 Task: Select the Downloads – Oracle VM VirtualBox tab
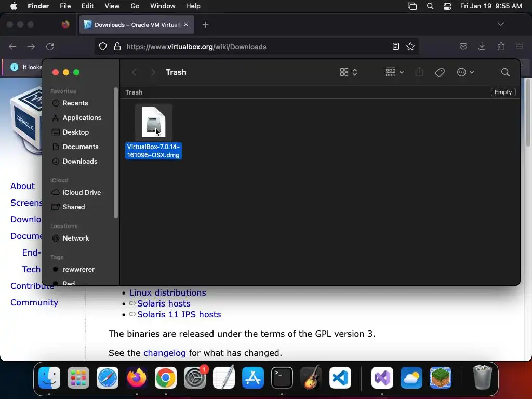coord(137,25)
